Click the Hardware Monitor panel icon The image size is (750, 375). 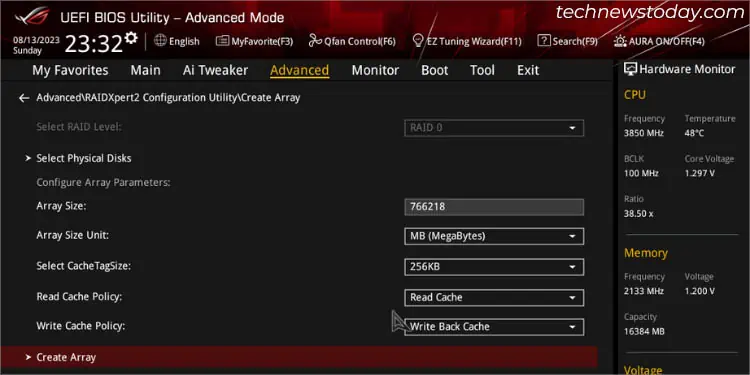click(630, 69)
